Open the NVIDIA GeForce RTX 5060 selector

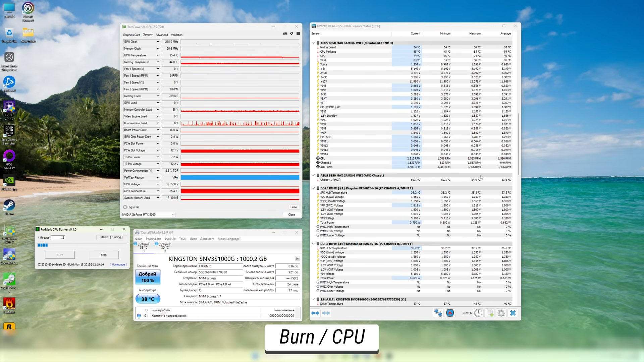[x=148, y=215]
